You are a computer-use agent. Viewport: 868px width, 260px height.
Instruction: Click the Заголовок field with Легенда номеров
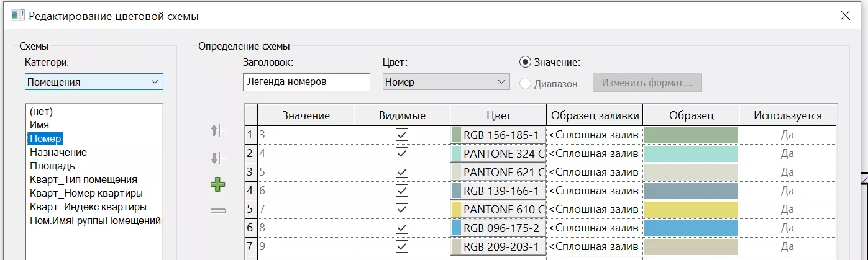click(x=306, y=82)
